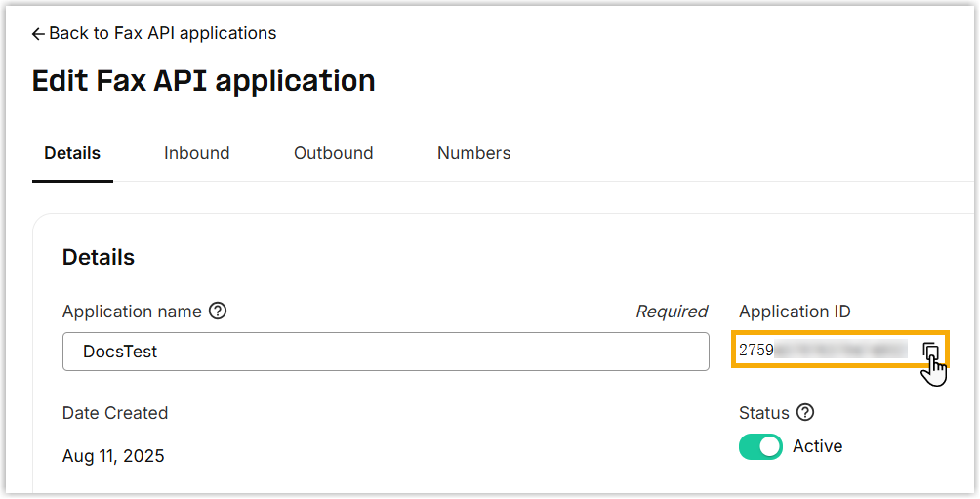
Task: Click the Aug 11, 2025 creation date
Action: 113,456
